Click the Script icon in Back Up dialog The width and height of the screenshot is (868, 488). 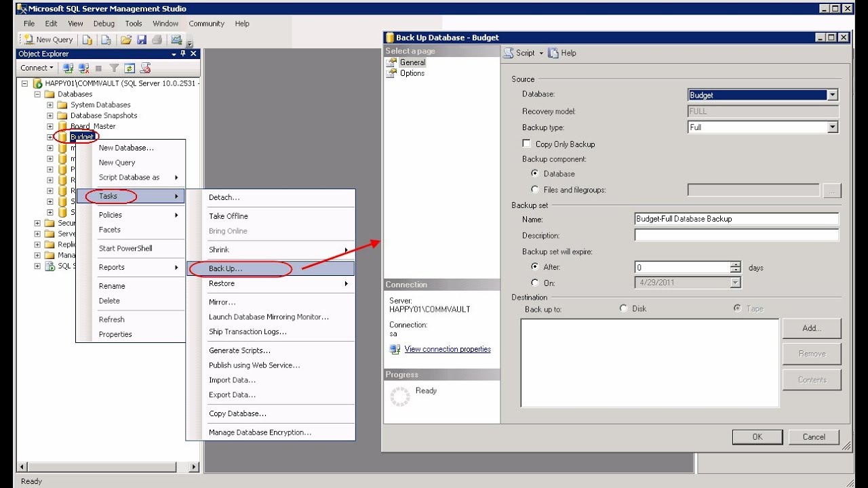(x=509, y=53)
